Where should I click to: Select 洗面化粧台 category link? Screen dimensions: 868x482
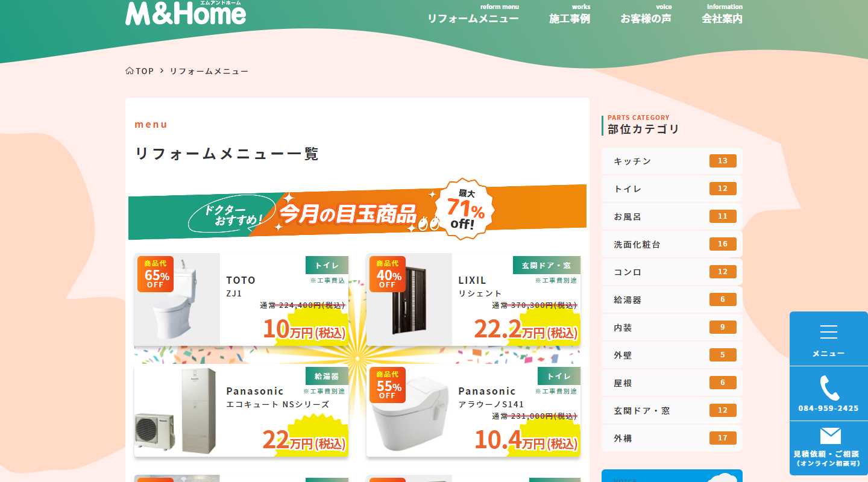point(672,244)
